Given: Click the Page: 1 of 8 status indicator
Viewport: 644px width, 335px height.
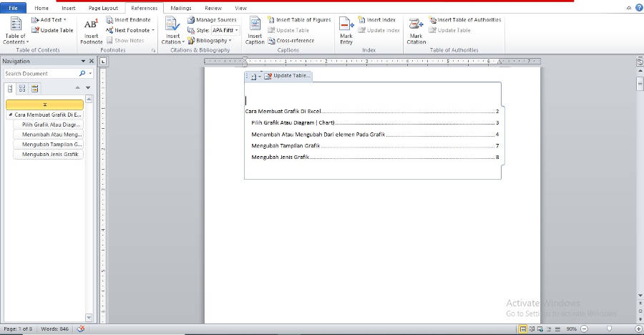Looking at the screenshot, I should coord(18,329).
